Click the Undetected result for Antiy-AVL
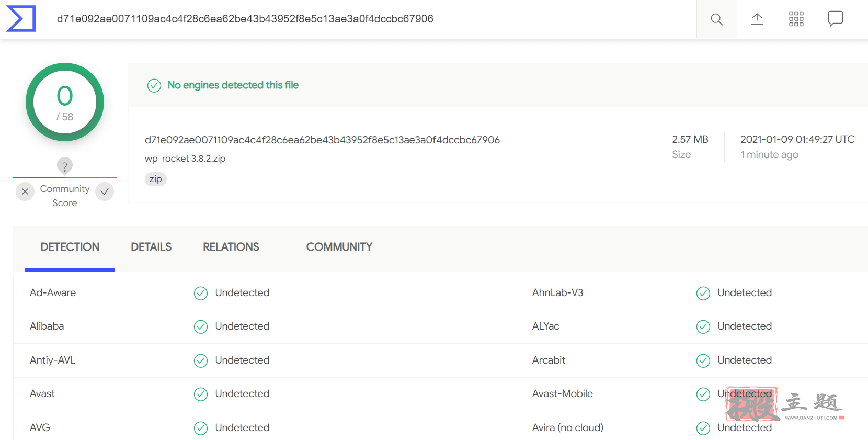Viewport: 868px width, 440px height. (243, 360)
